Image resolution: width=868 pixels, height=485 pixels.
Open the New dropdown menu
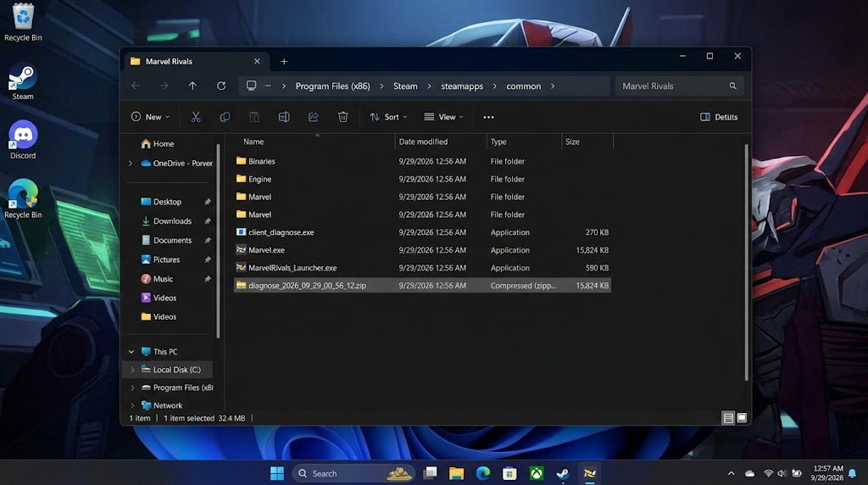150,117
